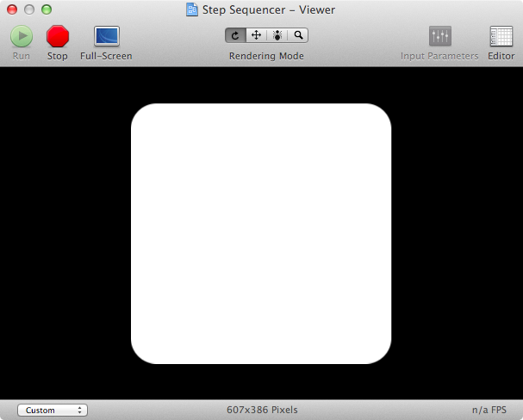This screenshot has width=523, height=420.
Task: Select the bug debug rendering mode
Action: (x=277, y=35)
